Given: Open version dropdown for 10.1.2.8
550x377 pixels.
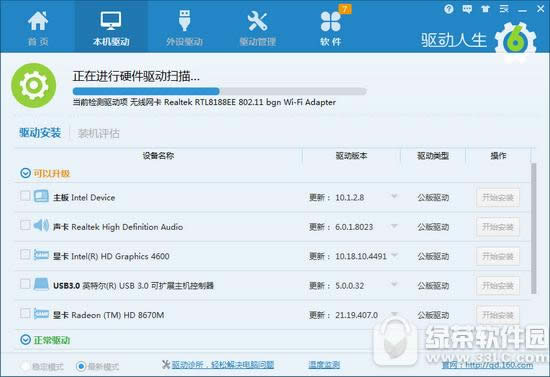Looking at the screenshot, I should 394,196.
